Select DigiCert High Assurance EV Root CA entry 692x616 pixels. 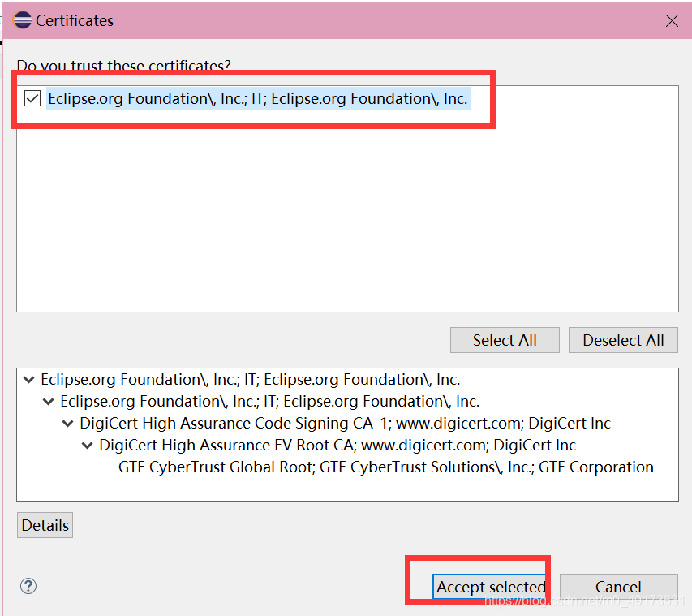tap(337, 445)
